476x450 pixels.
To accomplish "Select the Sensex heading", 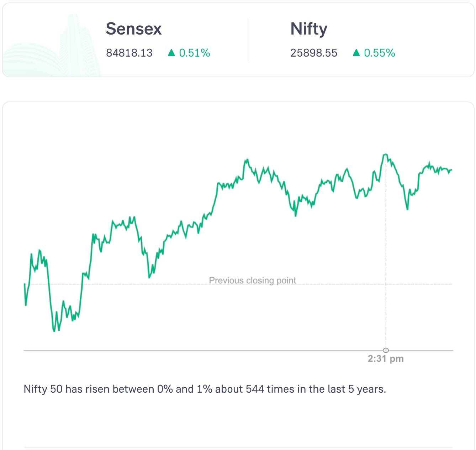I will click(x=134, y=29).
